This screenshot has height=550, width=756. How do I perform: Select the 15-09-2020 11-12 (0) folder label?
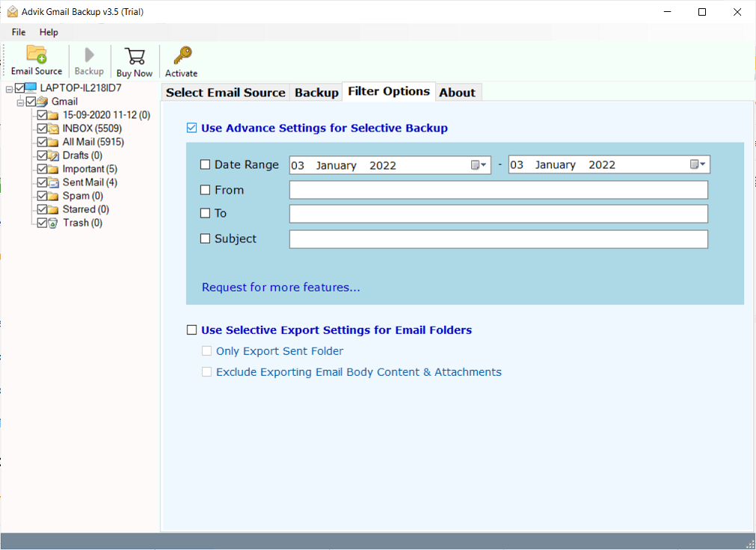(106, 115)
